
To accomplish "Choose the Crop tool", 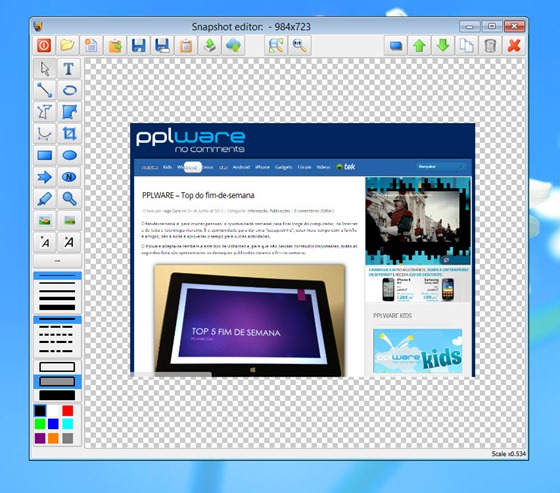I will (69, 134).
